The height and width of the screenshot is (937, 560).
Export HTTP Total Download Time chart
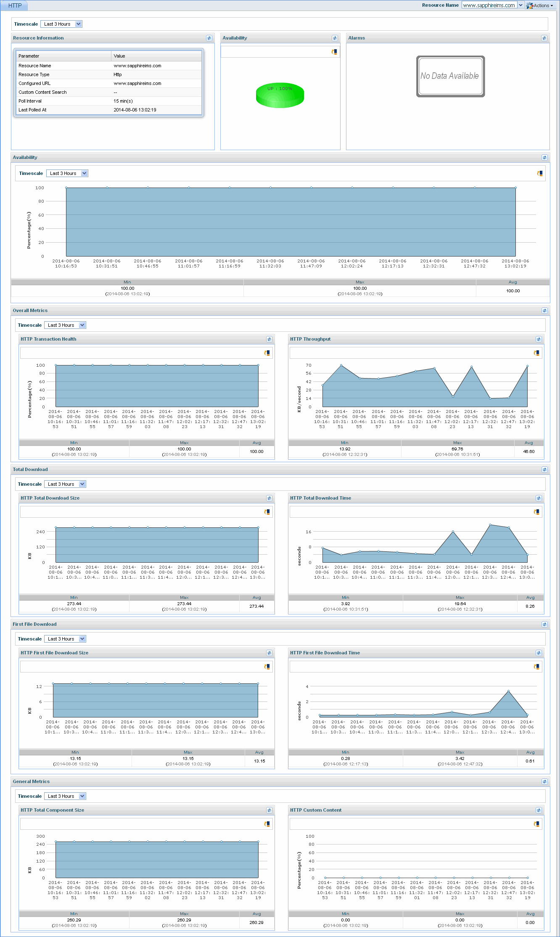pyautogui.click(x=536, y=512)
